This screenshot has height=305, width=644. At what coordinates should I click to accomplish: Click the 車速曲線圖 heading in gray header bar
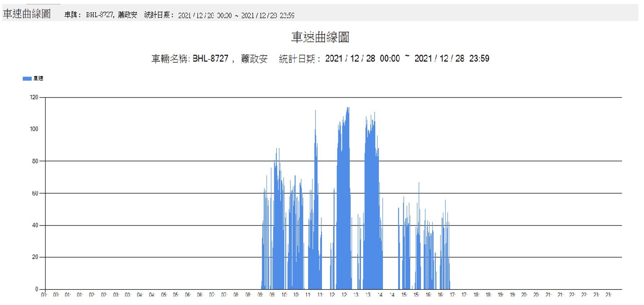tap(27, 14)
